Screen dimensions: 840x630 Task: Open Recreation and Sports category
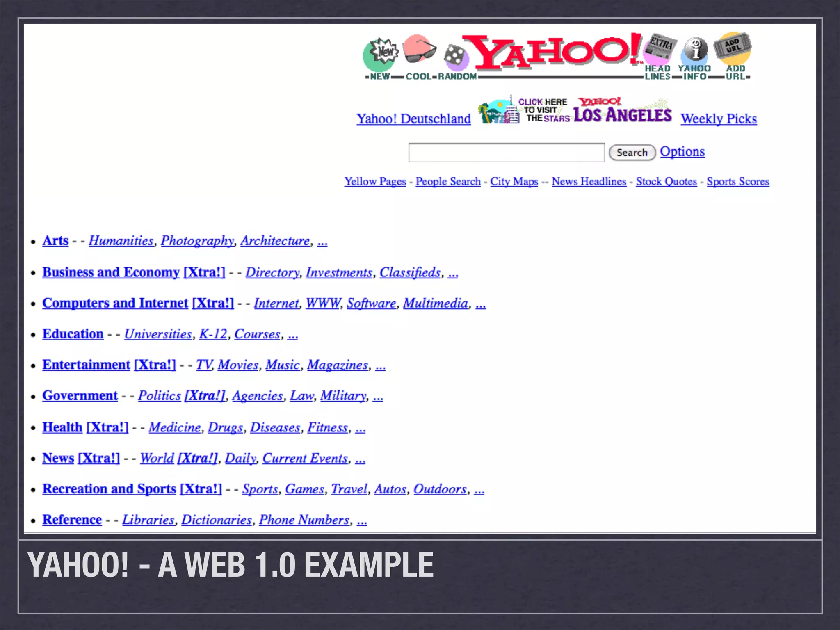tap(109, 489)
